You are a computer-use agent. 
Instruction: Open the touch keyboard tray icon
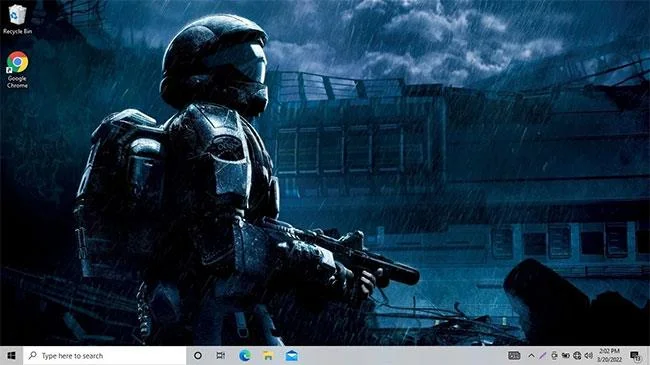click(x=514, y=355)
